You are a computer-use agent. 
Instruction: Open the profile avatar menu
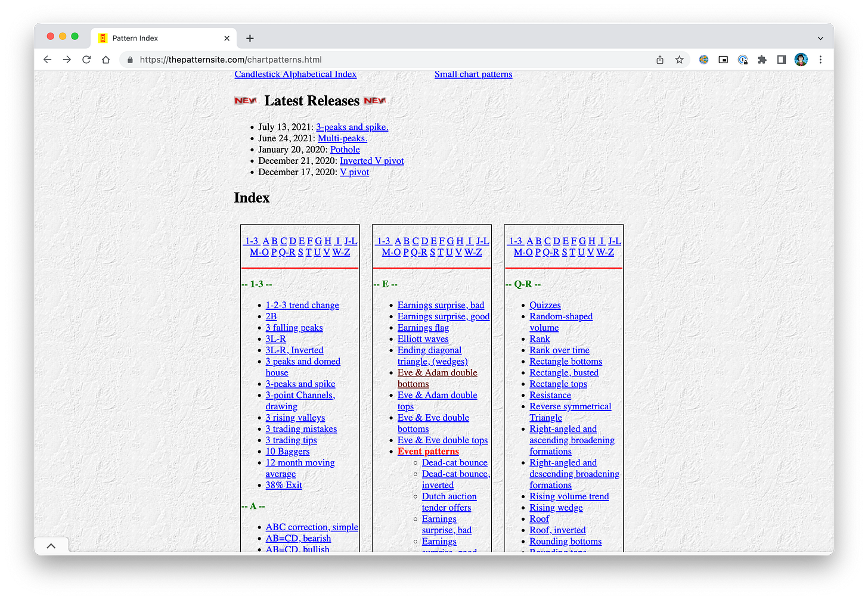point(801,60)
